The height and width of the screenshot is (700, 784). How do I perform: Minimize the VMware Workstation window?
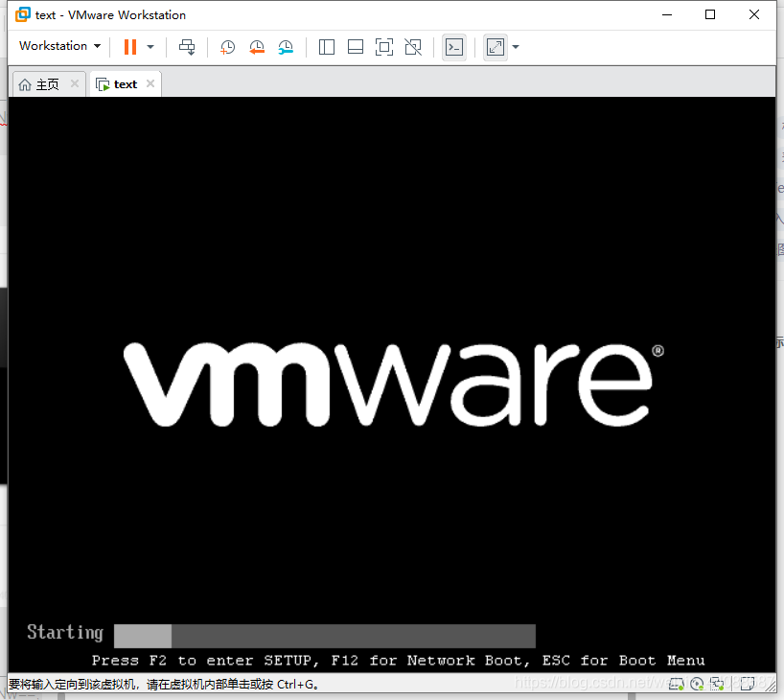[x=667, y=14]
